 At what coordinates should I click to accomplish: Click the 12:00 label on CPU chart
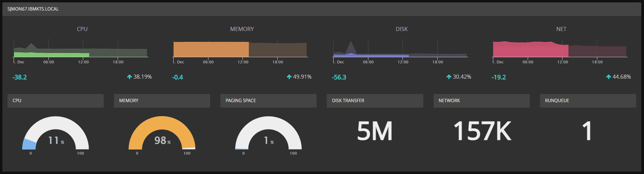coord(83,62)
